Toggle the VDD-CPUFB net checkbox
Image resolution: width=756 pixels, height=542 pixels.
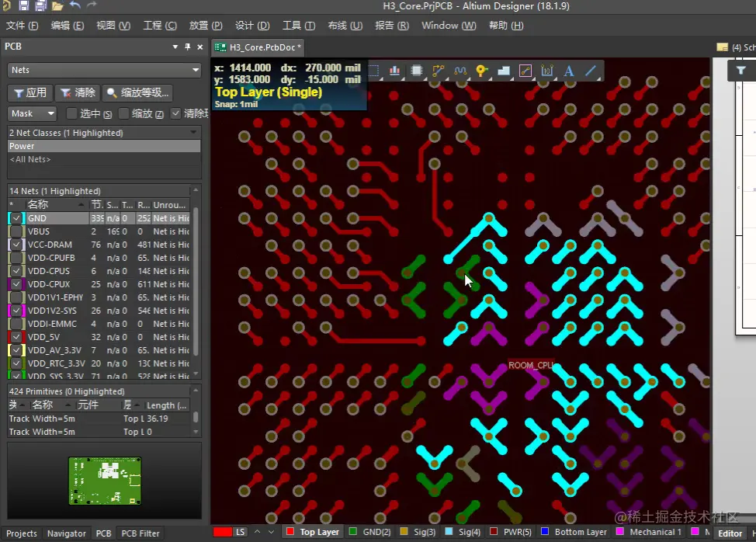[16, 258]
